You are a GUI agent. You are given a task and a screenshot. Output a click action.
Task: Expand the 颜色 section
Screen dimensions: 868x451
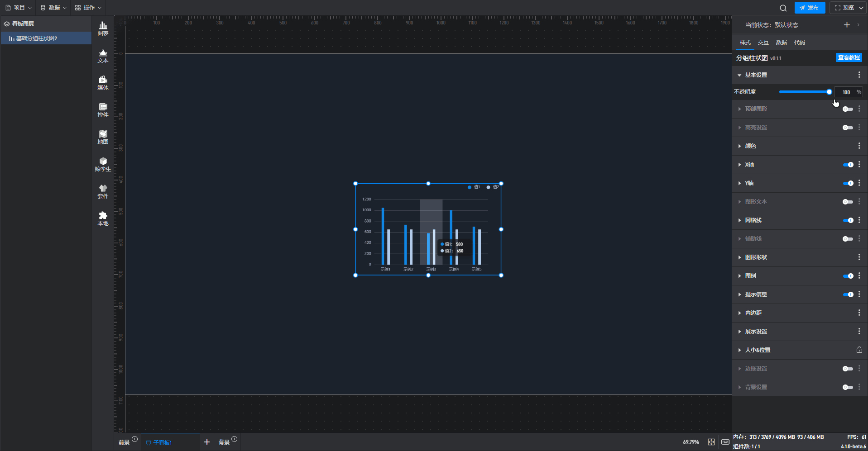[739, 146]
